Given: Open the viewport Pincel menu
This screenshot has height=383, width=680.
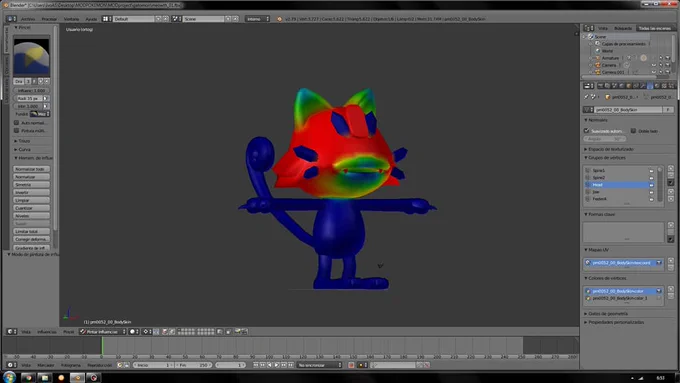Looking at the screenshot, I should pyautogui.click(x=69, y=332).
